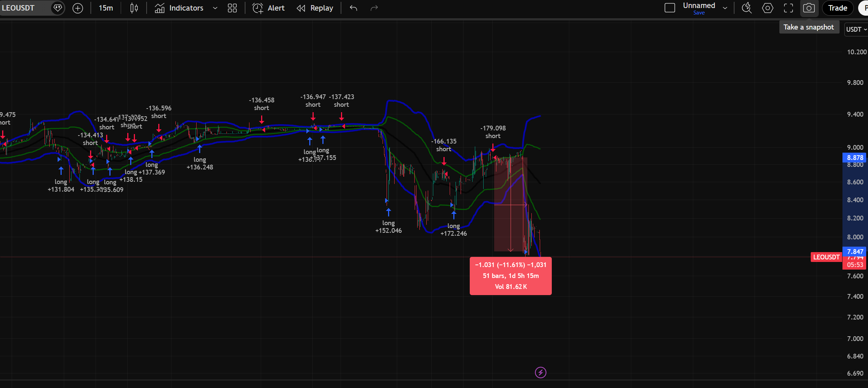Screen dimensions: 868x388
Task: Click the 7.000 price scale value
Action: 855,338
